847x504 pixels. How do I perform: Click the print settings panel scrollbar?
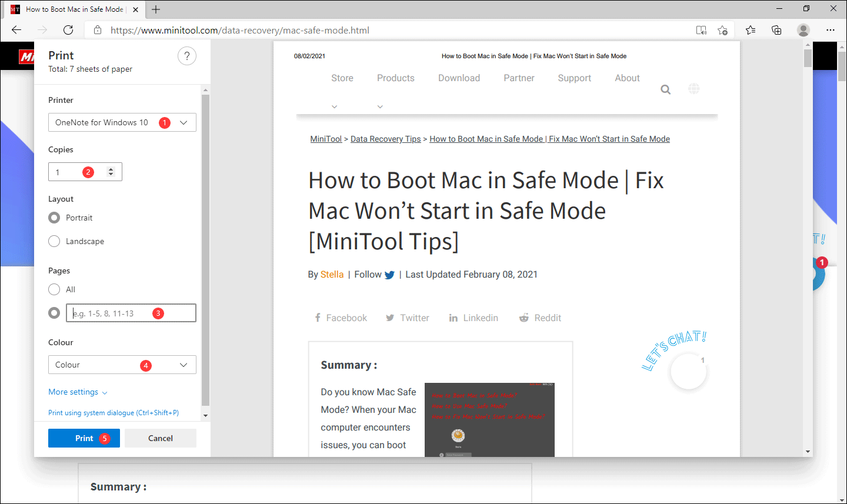point(205,250)
